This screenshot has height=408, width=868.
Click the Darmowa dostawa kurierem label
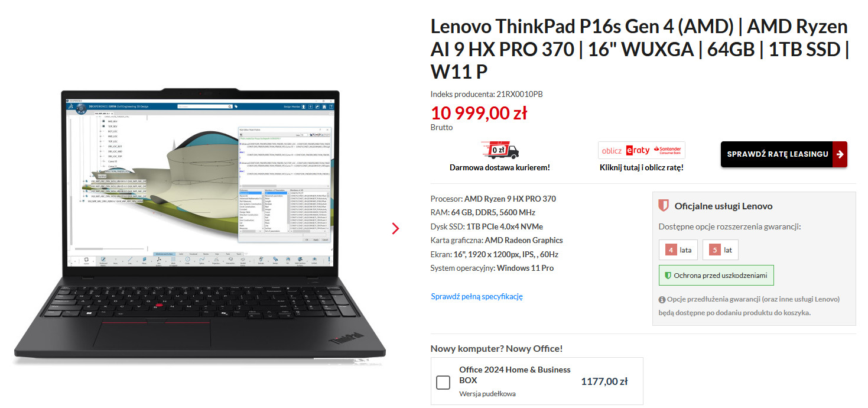coord(500,167)
